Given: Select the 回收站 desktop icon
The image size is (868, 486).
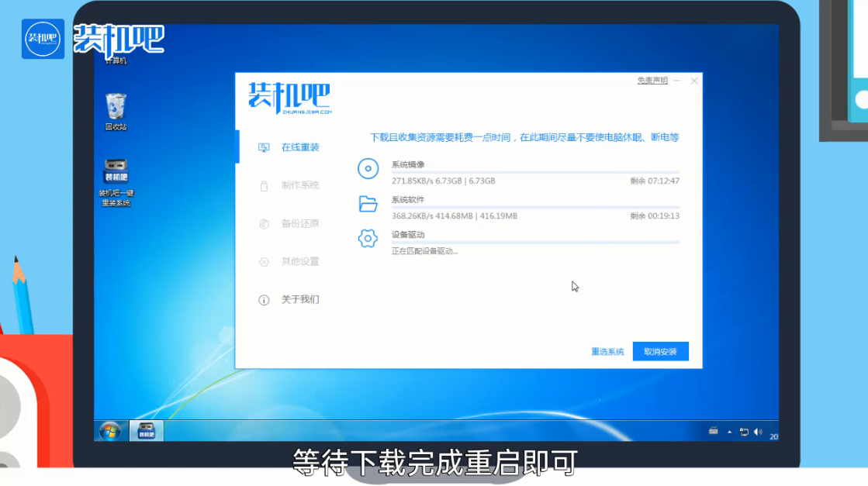Looking at the screenshot, I should [116, 112].
